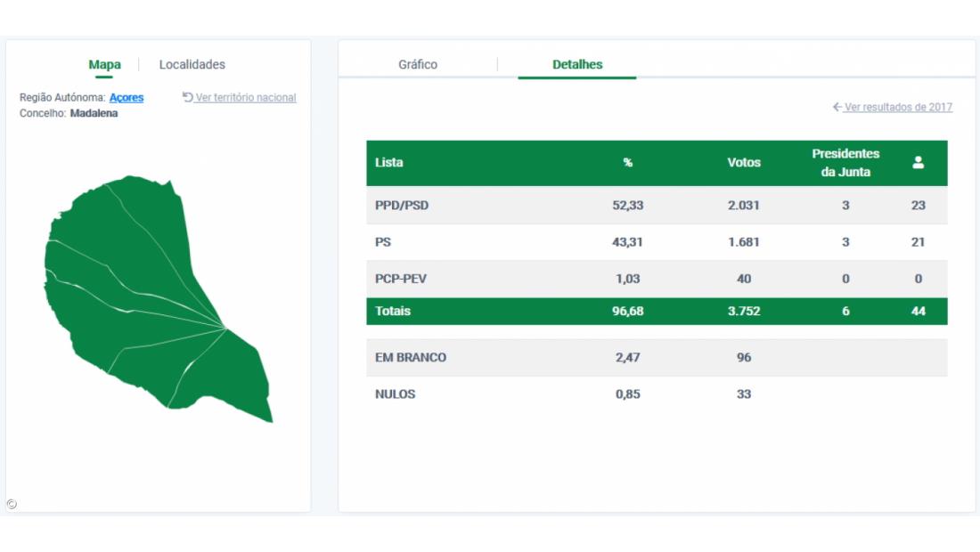
Task: Select the Detalhes tab
Action: pyautogui.click(x=577, y=65)
